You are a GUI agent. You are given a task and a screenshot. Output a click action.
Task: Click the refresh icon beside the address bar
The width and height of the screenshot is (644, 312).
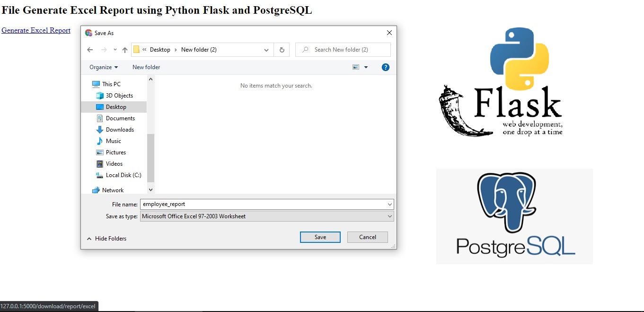point(282,49)
